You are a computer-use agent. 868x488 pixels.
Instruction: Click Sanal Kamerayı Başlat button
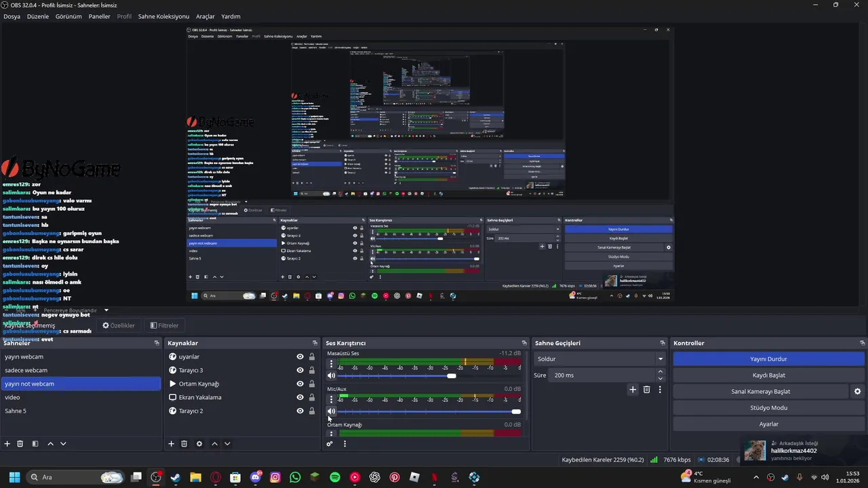(760, 392)
